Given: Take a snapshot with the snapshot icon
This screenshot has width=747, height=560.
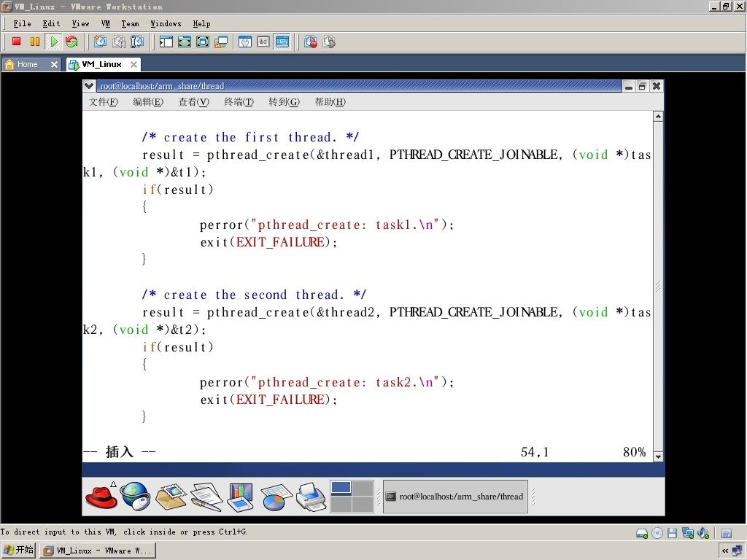Looking at the screenshot, I should tap(100, 42).
